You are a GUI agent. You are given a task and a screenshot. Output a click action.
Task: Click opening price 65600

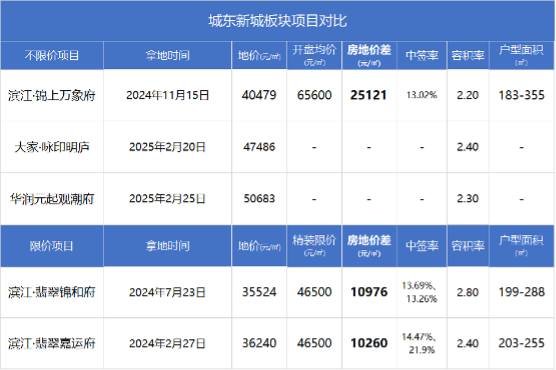coord(314,95)
